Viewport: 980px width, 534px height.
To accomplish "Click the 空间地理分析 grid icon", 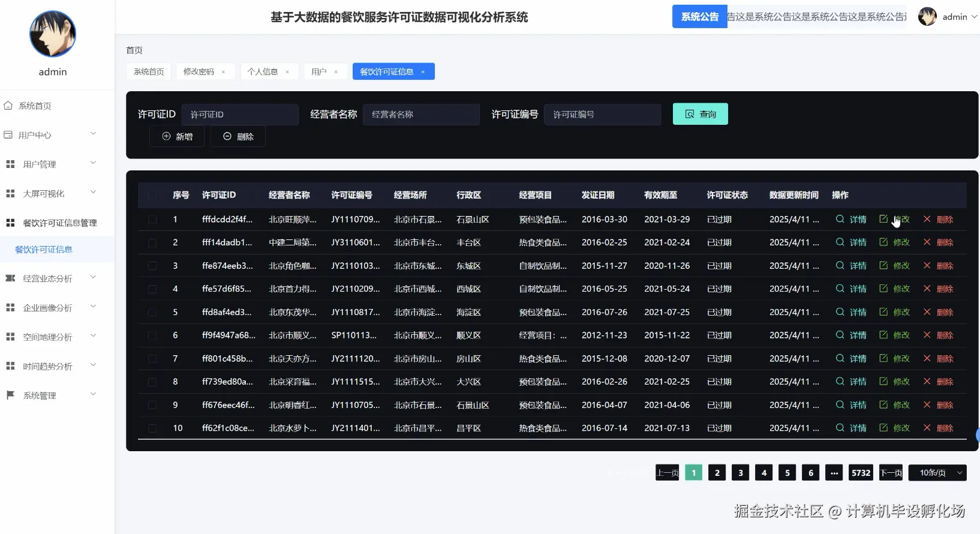I will (10, 337).
